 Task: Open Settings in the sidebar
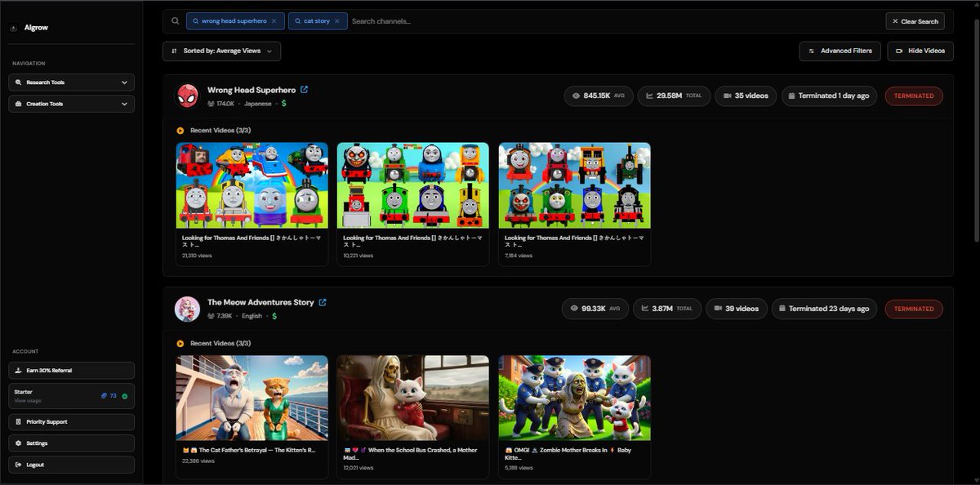pos(72,443)
